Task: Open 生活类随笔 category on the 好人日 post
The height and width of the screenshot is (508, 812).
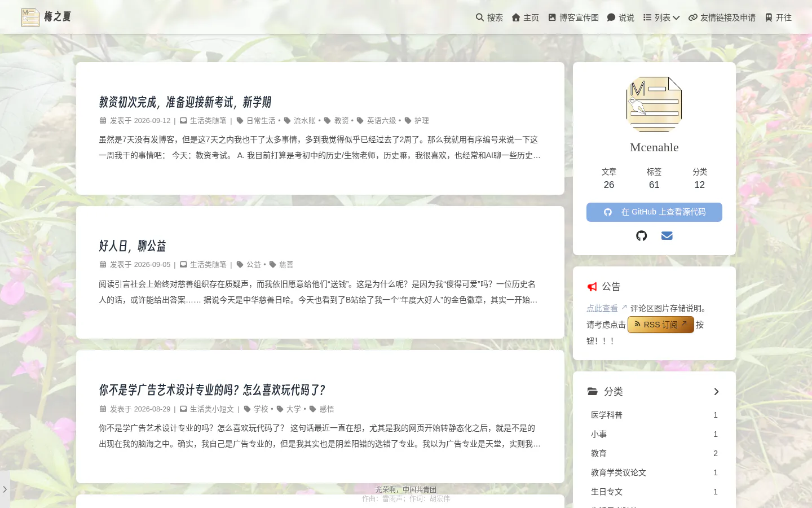Action: pos(208,265)
